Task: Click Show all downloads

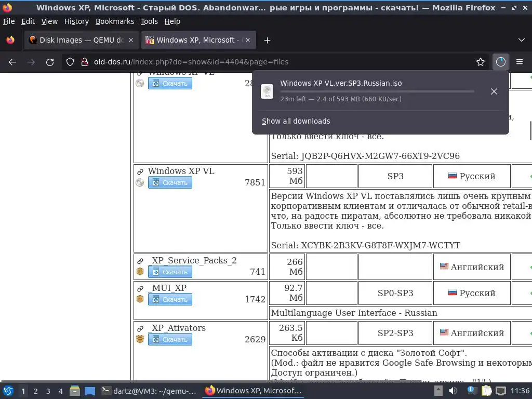Action: point(296,121)
